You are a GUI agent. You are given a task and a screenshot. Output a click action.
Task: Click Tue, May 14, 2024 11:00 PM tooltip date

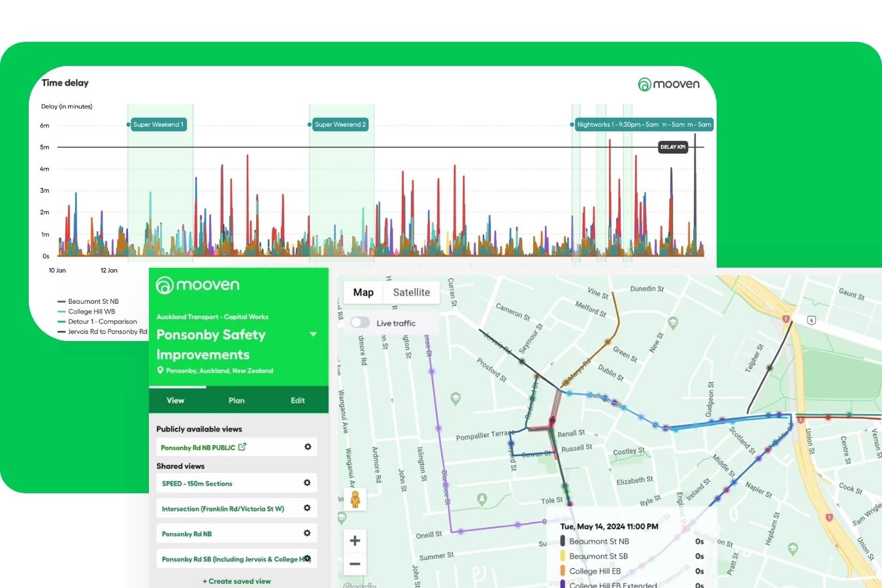pyautogui.click(x=609, y=527)
